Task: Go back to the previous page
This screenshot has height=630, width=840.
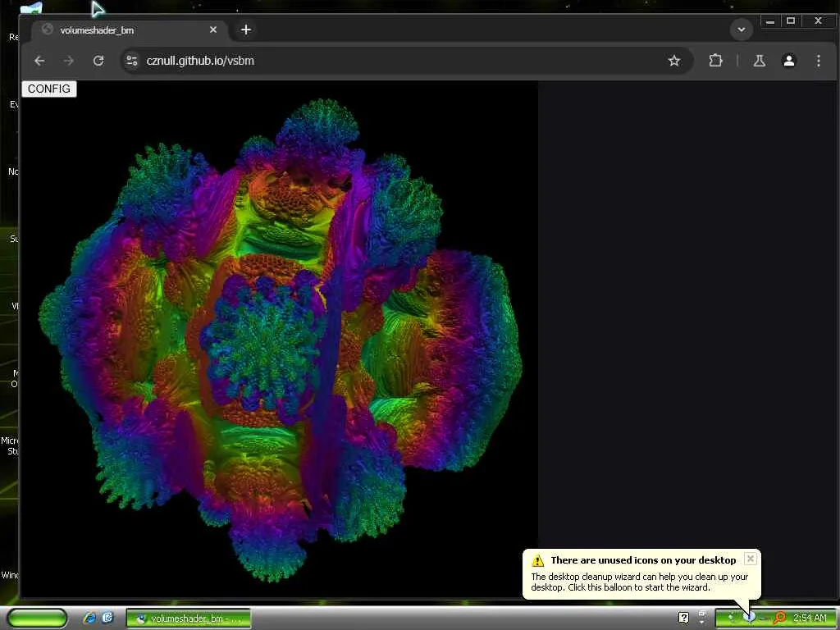Action: coord(39,61)
